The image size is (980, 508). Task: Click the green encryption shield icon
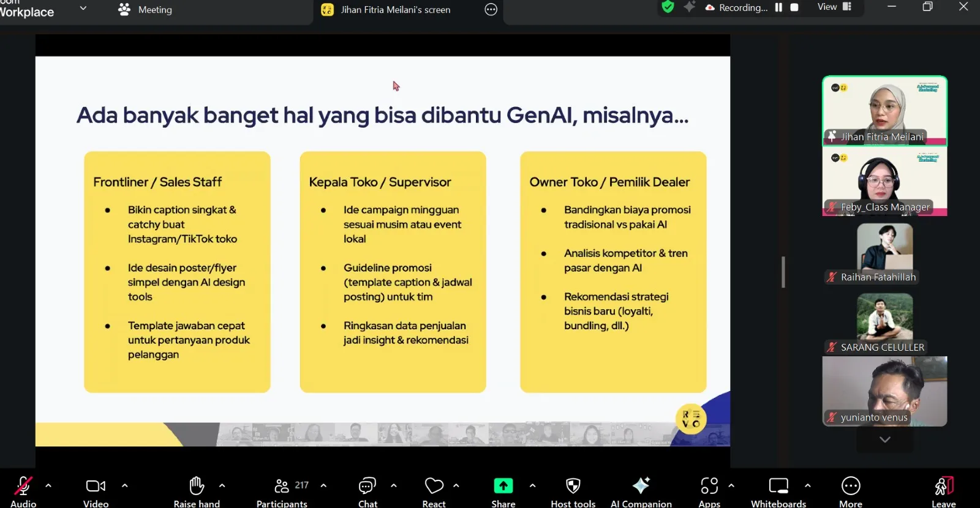pos(668,7)
